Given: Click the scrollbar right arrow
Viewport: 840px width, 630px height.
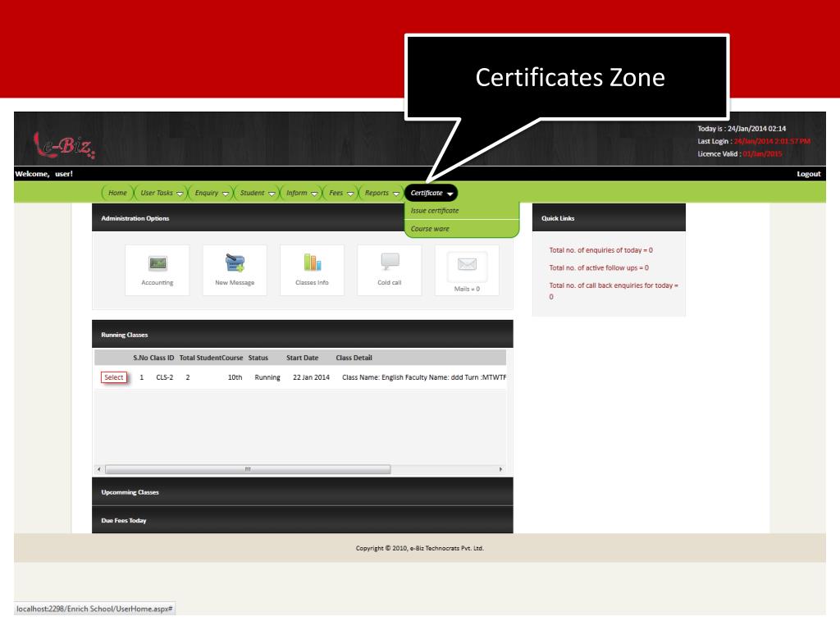Looking at the screenshot, I should pyautogui.click(x=500, y=469).
